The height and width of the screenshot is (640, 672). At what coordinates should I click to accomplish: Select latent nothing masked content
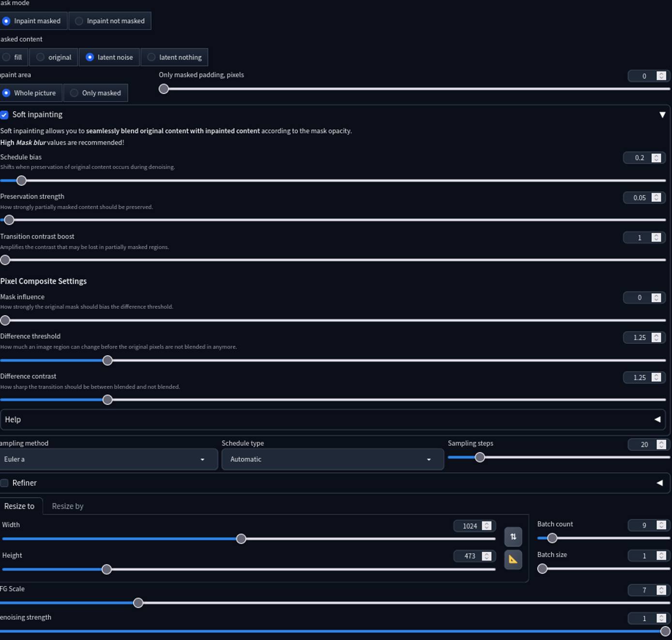click(174, 57)
